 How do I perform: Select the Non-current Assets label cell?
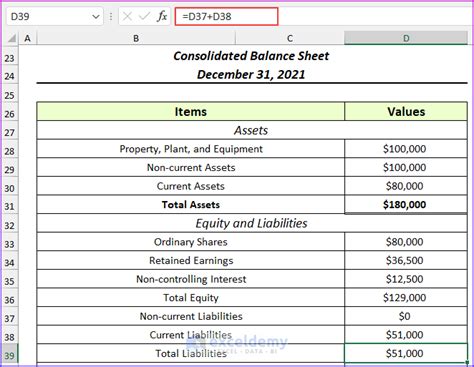(x=191, y=167)
